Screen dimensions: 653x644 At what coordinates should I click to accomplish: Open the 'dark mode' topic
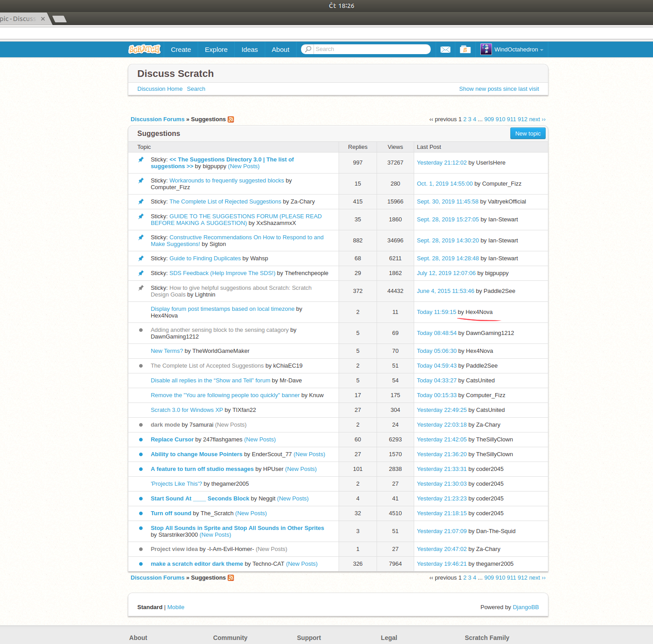165,425
